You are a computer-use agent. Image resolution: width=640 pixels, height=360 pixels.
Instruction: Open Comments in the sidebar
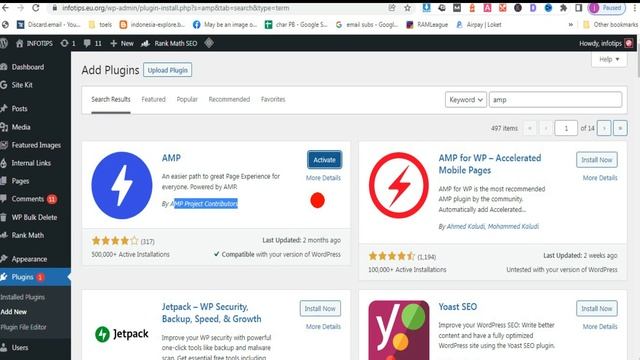click(28, 199)
